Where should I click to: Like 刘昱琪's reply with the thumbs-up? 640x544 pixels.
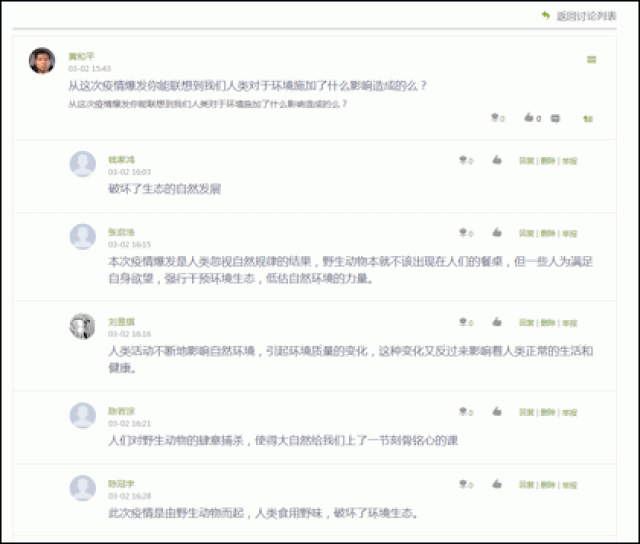click(496, 322)
